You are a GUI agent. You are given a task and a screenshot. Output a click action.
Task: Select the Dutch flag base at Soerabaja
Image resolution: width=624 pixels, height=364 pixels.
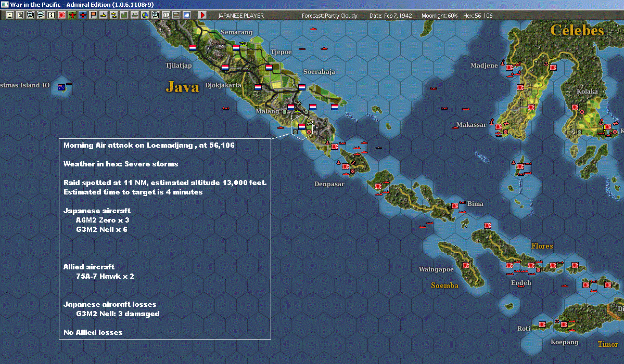click(302, 87)
